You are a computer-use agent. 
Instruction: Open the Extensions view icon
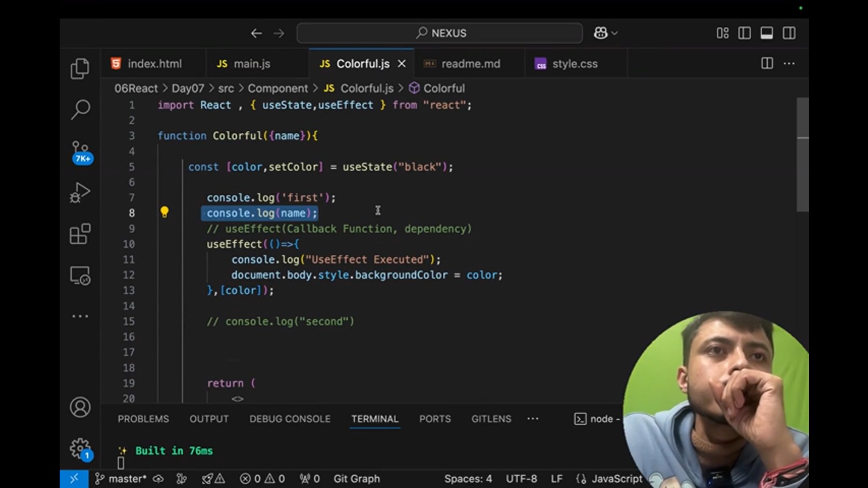coord(80,234)
